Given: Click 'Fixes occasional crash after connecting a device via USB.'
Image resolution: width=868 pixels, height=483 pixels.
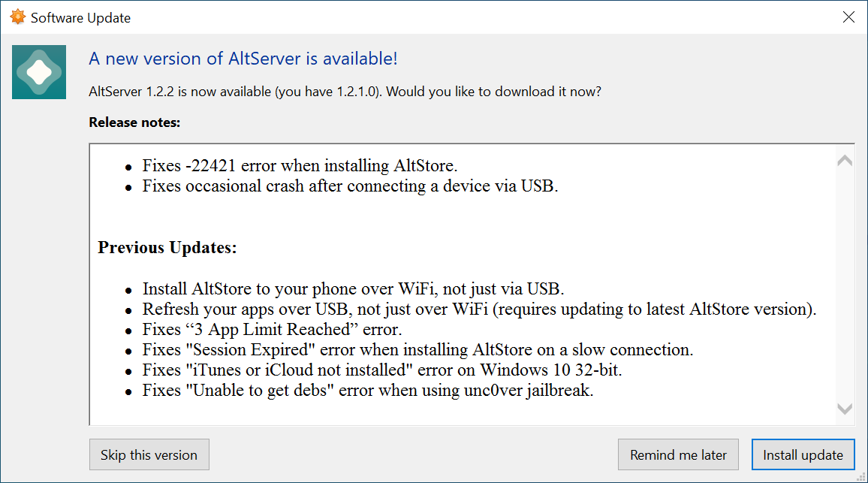Looking at the screenshot, I should tap(350, 186).
